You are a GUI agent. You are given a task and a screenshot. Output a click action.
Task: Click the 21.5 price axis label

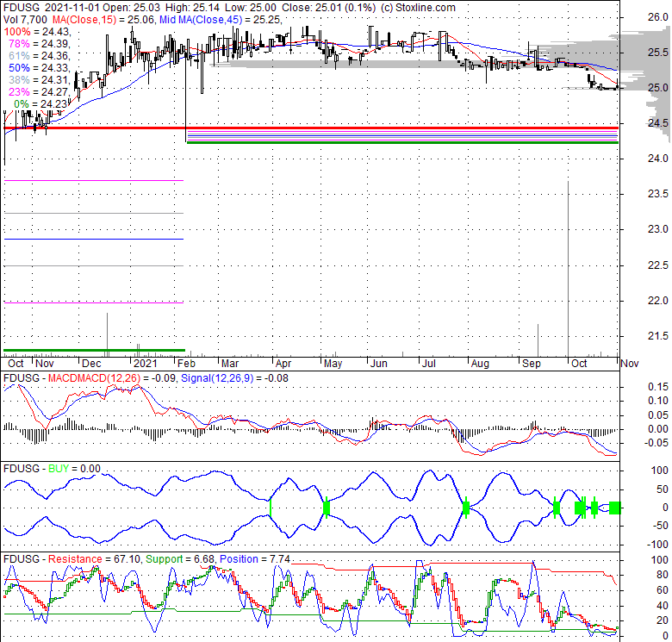(x=657, y=336)
